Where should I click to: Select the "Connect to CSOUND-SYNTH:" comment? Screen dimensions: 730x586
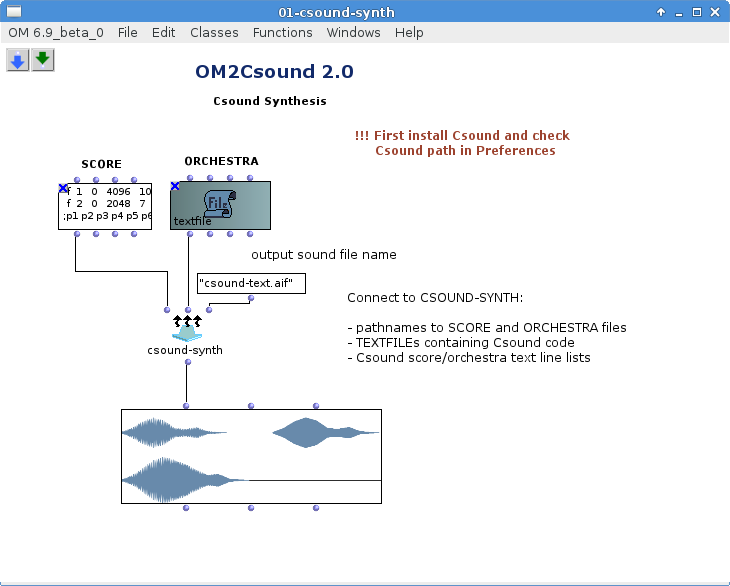[x=435, y=298]
